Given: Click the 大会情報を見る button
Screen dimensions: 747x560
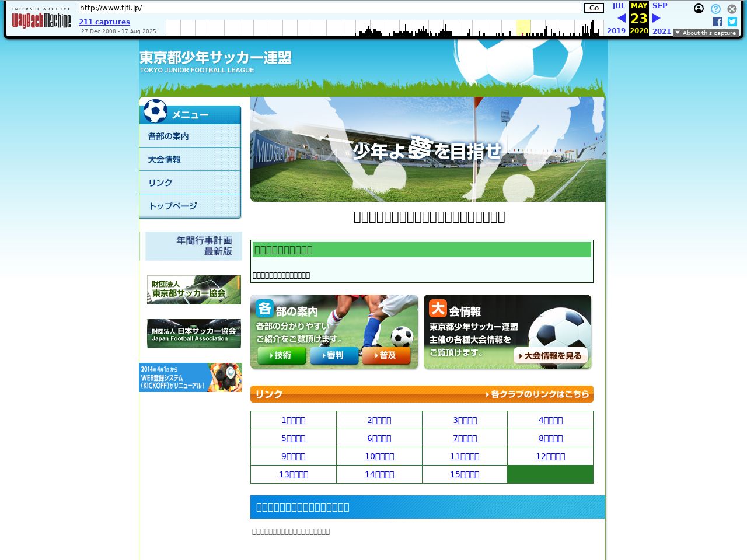Looking at the screenshot, I should click(x=550, y=355).
